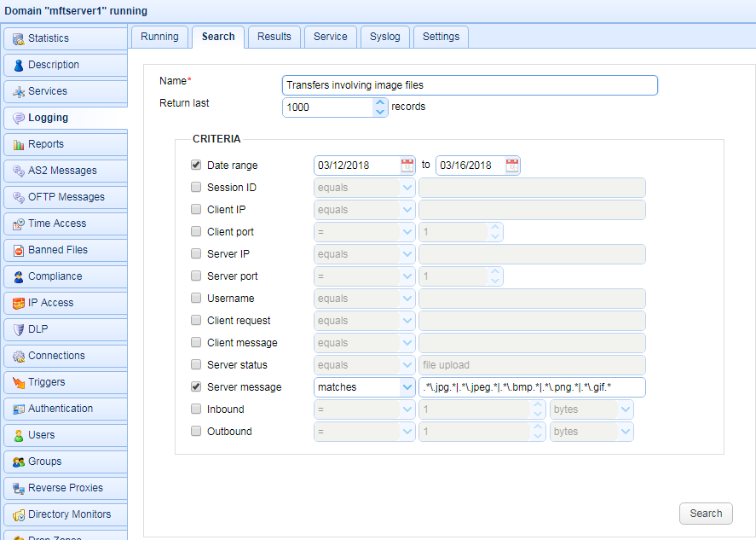Switch to the Results tab
Viewport: 756px width, 540px height.
(x=274, y=37)
